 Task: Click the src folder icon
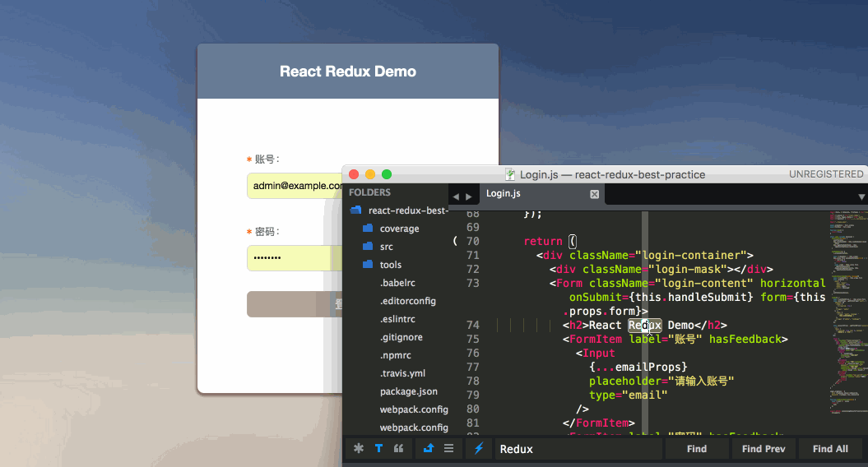(368, 246)
